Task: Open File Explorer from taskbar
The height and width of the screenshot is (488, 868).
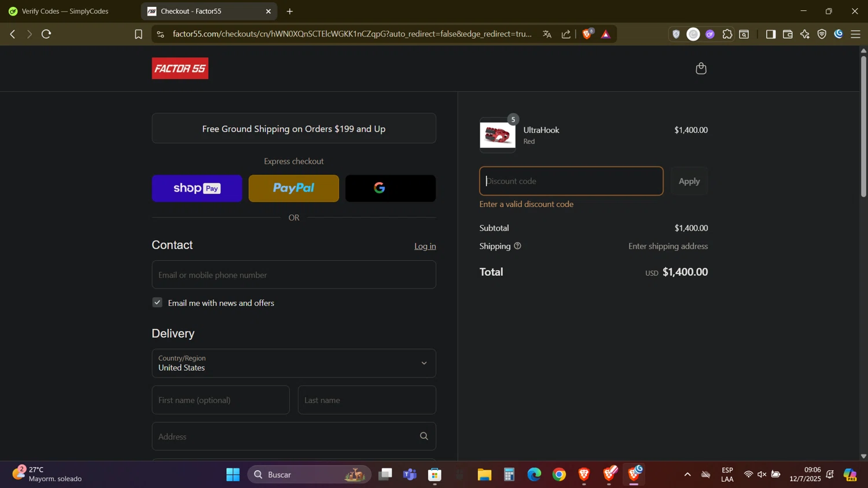Action: [x=484, y=475]
